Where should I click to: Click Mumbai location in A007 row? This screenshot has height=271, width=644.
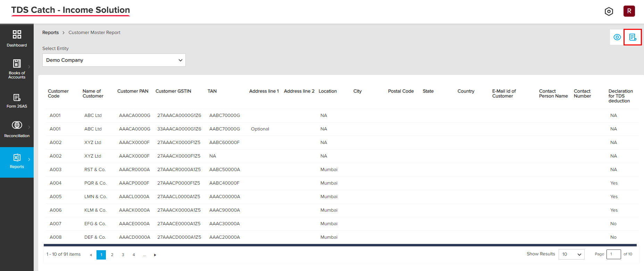tap(329, 223)
